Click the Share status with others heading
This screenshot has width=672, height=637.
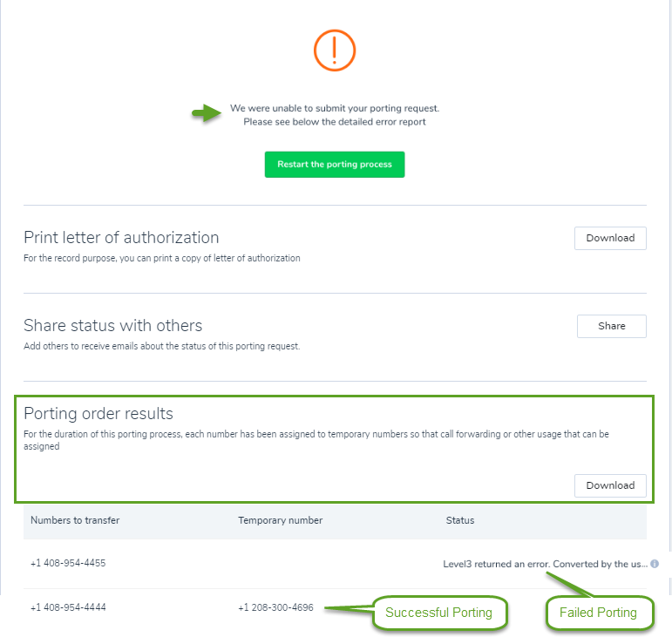coord(112,326)
